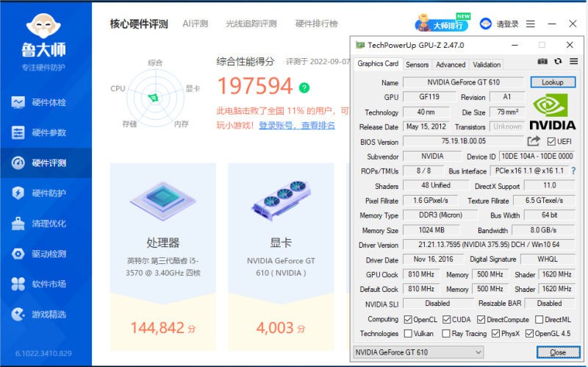Click the Memory Type value DDR3 (Micron)
Image resolution: width=588 pixels, height=367 pixels.
pos(440,215)
